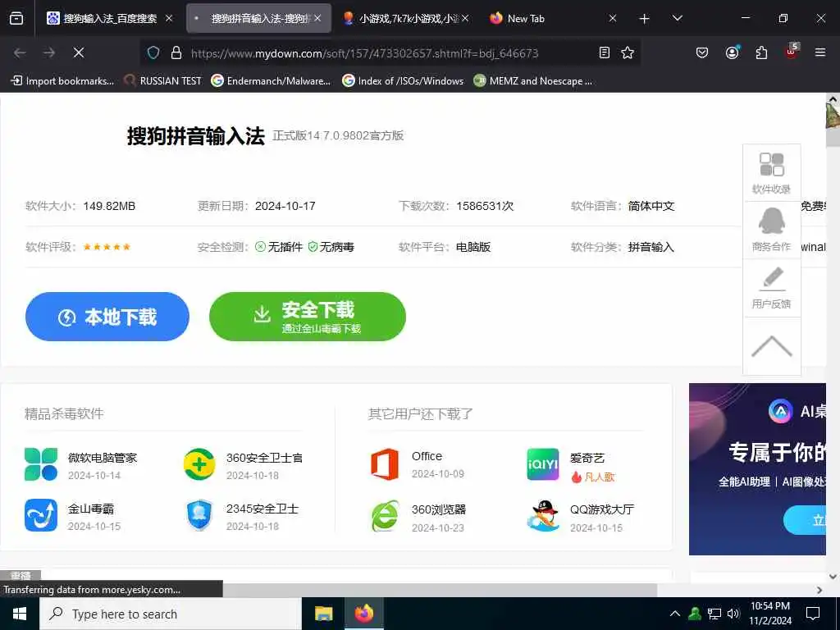Open 2345安全卫士 shield icon
Viewport: 840px width, 630px height.
[199, 515]
